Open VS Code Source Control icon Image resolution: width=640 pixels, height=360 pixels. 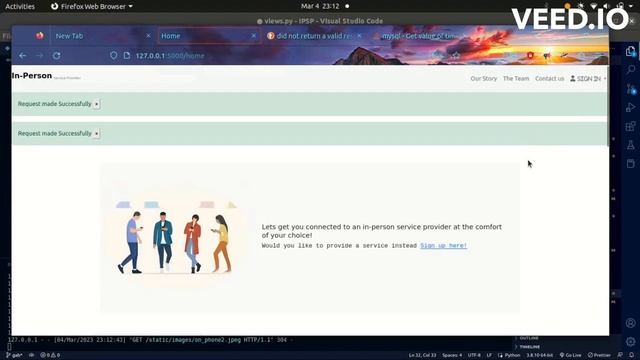coord(631,89)
